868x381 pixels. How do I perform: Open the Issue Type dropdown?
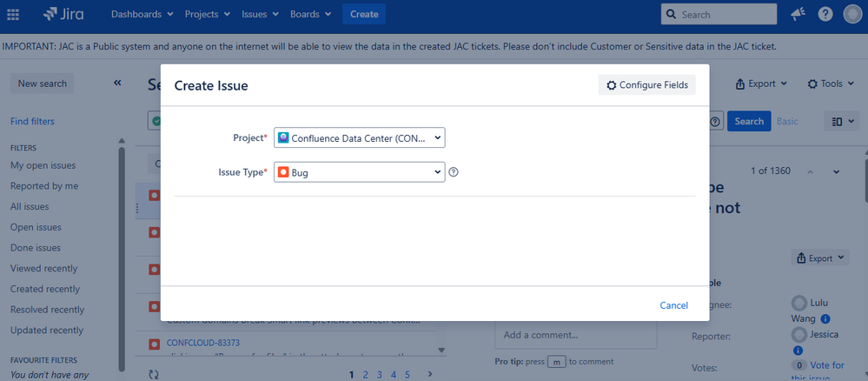(359, 172)
